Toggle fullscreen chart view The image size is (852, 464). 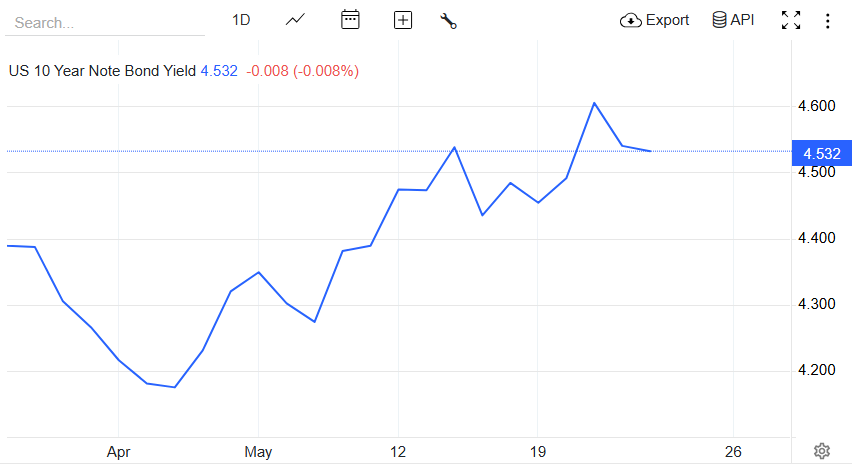[x=791, y=20]
